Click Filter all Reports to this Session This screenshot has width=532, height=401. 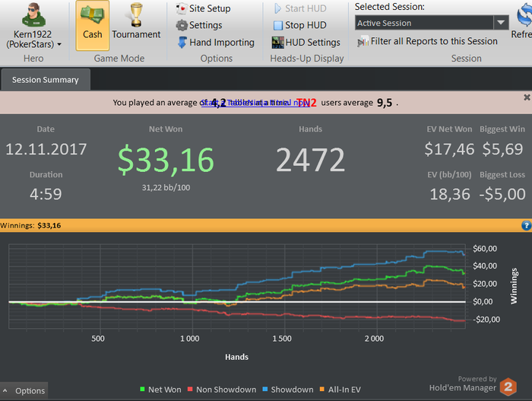tap(427, 41)
